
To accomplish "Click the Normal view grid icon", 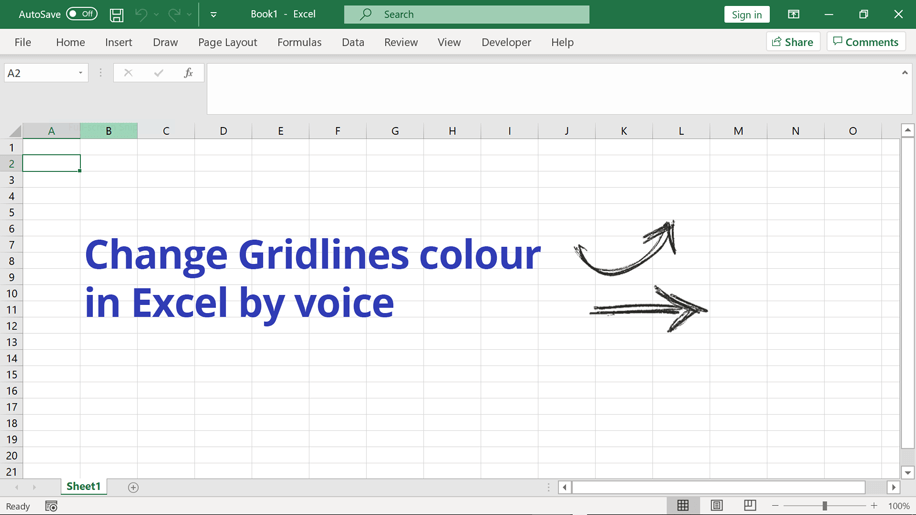I will (683, 506).
